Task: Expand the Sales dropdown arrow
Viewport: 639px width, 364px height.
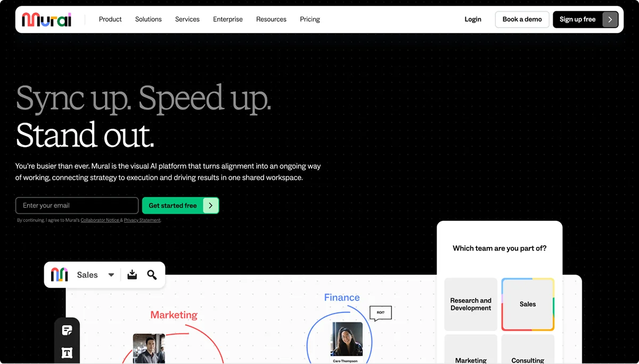Action: tap(111, 275)
